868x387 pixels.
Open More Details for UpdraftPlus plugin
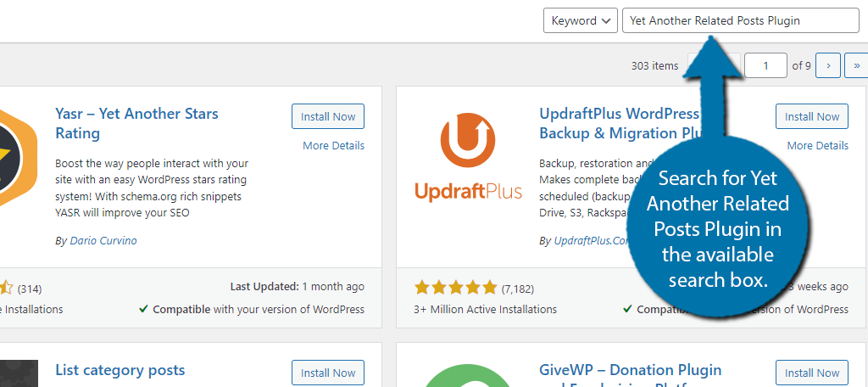pos(817,145)
